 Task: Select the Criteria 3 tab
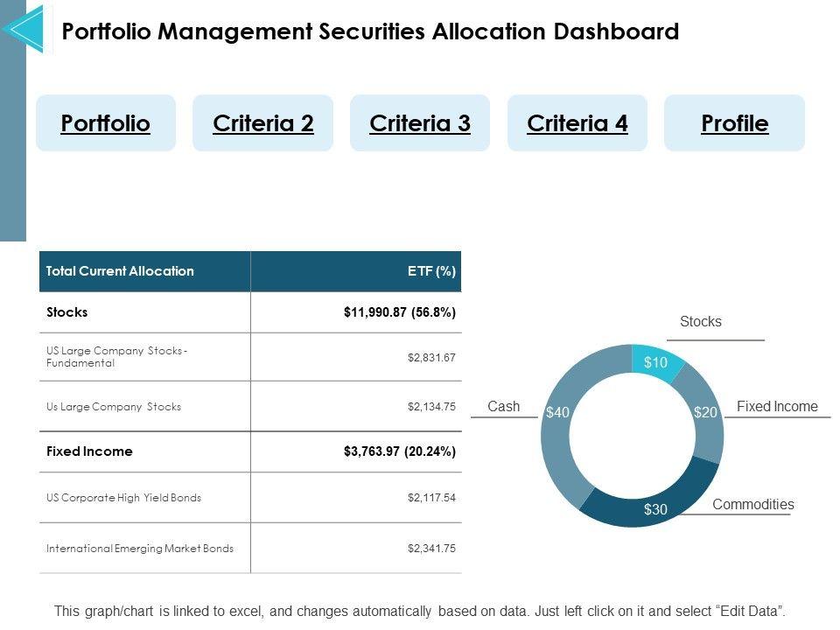click(x=420, y=123)
